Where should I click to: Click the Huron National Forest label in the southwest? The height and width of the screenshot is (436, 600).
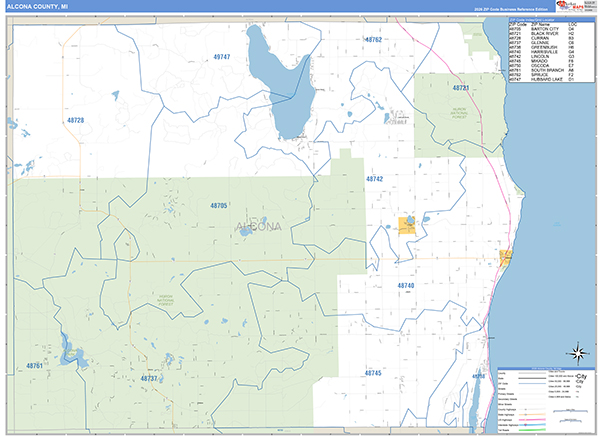[166, 300]
